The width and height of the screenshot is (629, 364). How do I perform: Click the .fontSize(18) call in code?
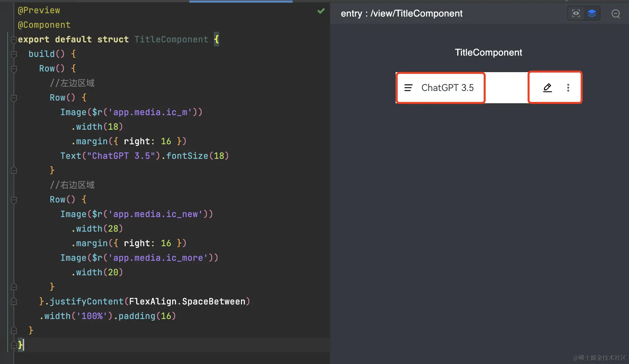coord(195,156)
